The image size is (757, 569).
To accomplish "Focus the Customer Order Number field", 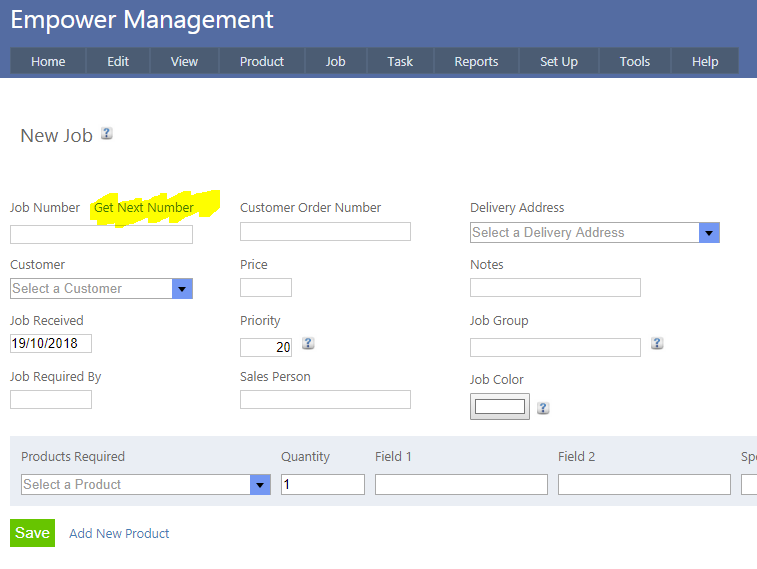I will tap(325, 232).
